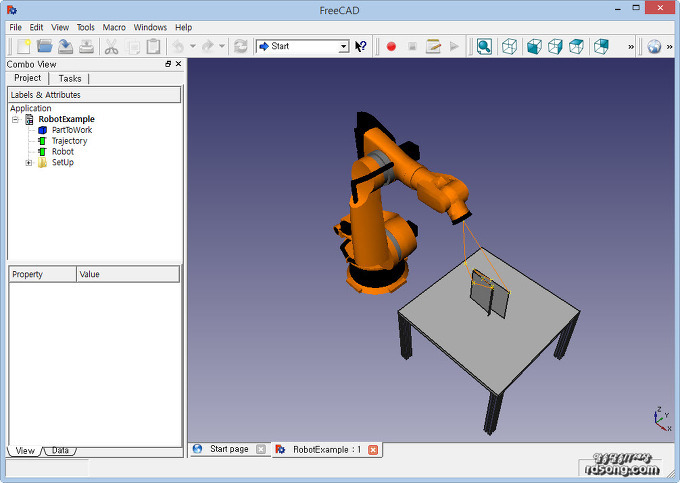Open the web browser globe toolbar icon
Screen dimensions: 680x483
coord(654,46)
